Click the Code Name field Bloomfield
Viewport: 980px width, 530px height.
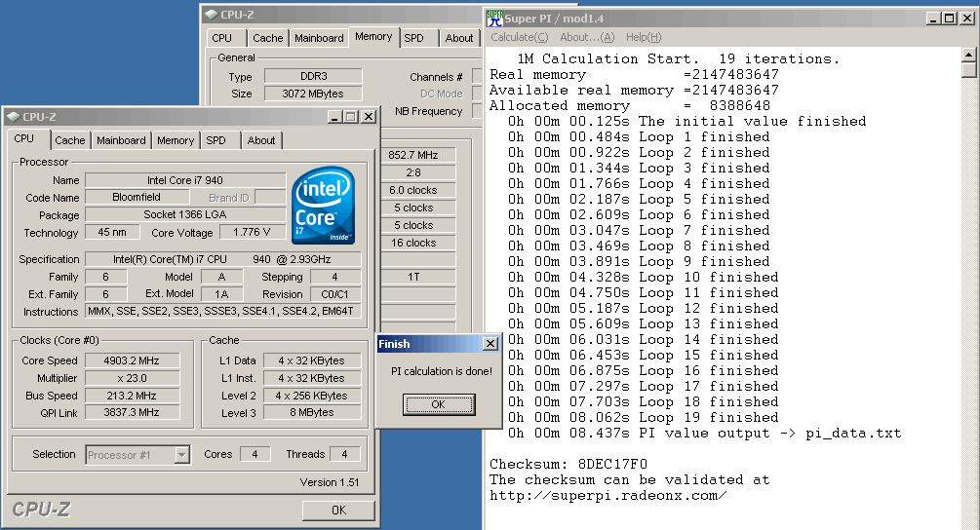click(137, 197)
